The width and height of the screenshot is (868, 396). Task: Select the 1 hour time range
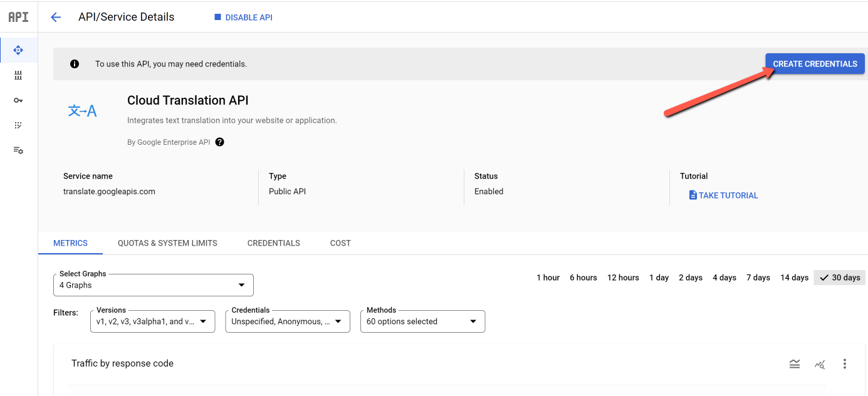(548, 278)
